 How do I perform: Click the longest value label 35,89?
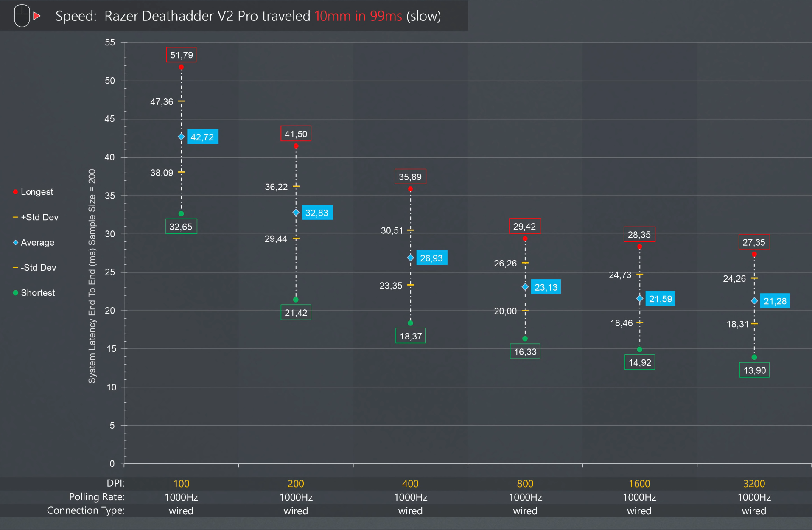point(410,177)
